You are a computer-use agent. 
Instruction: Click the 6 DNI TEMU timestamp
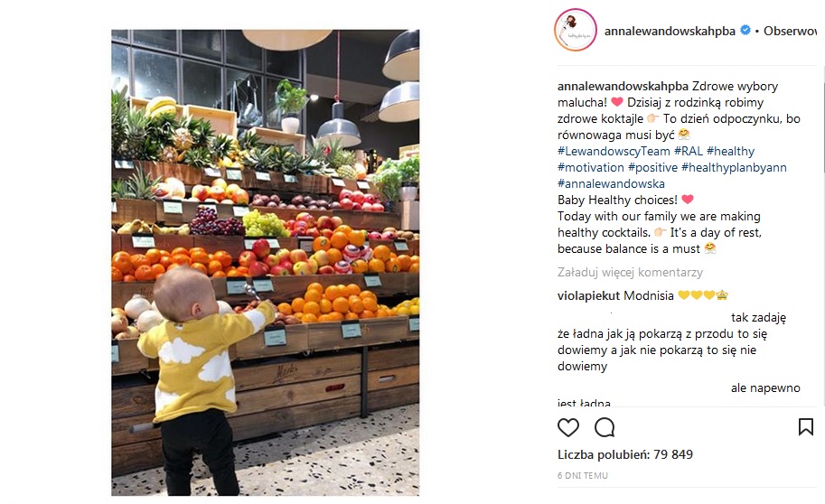(583, 476)
